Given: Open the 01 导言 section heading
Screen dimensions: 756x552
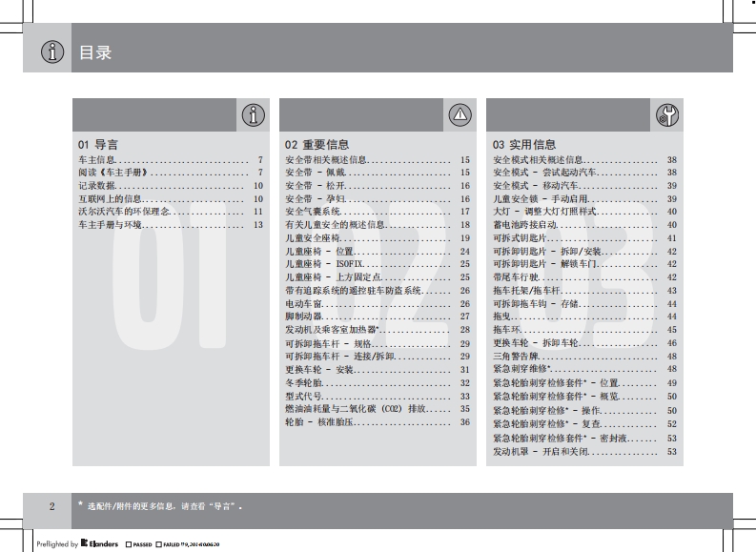Looking at the screenshot, I should (x=98, y=144).
